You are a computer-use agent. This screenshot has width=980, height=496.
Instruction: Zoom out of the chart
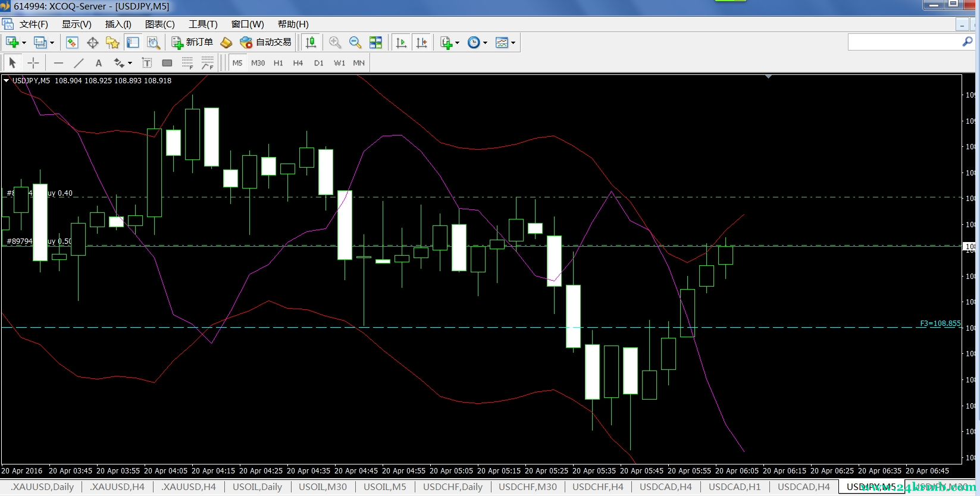(x=355, y=42)
